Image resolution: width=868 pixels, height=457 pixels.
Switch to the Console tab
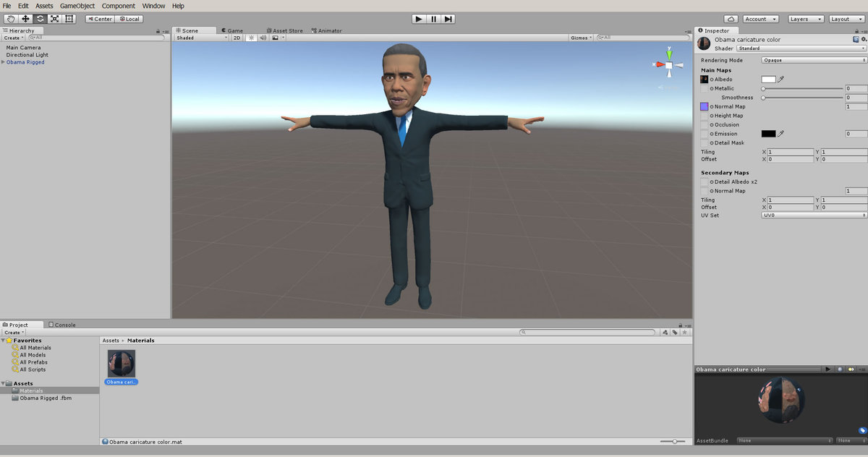(x=61, y=325)
